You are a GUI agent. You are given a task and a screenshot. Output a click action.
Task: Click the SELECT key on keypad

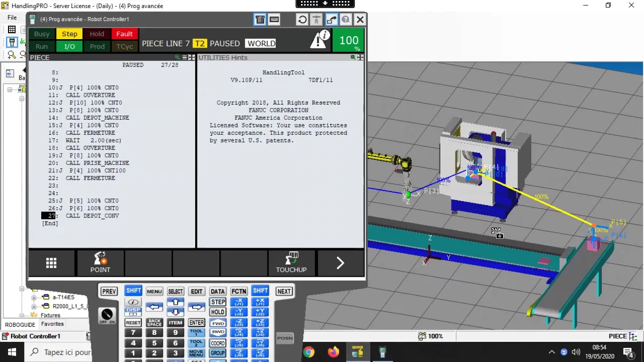coord(176,291)
